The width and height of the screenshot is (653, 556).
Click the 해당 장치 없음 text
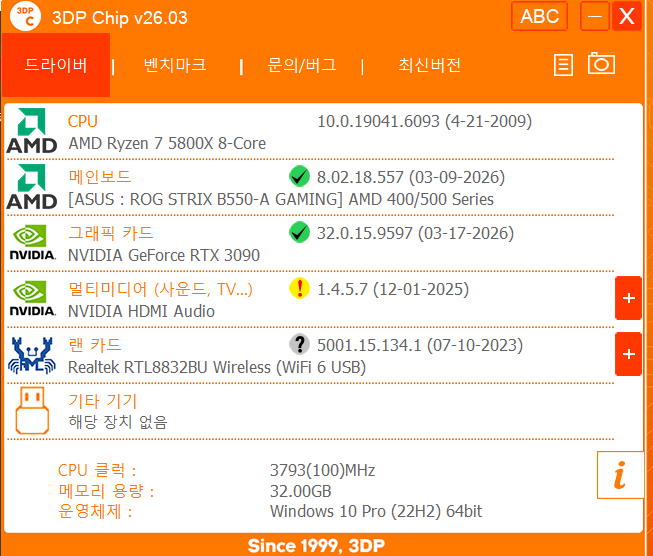coord(118,422)
